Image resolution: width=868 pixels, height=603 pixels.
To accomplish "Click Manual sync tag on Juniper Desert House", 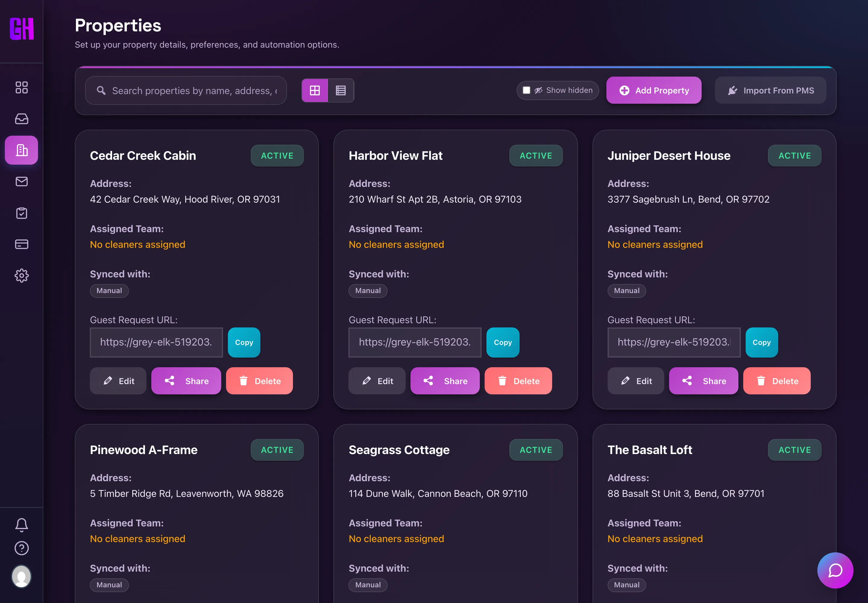I will pos(627,291).
